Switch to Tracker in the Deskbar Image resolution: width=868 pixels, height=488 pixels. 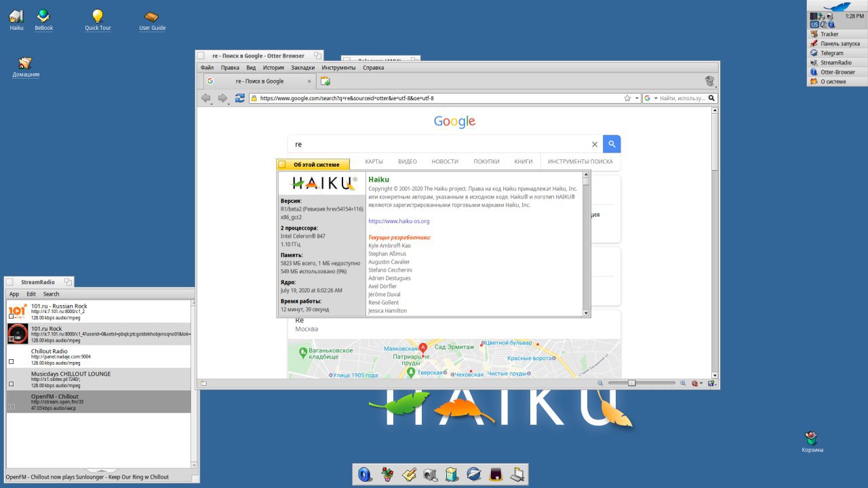pyautogui.click(x=837, y=34)
